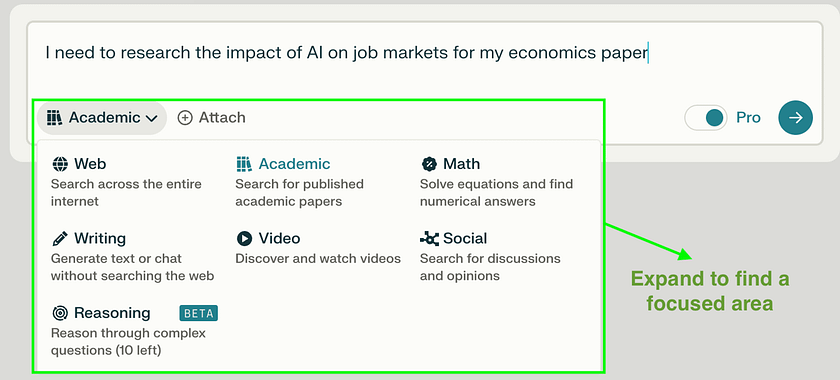Viewport: 840px width, 380px height.
Task: Open the Academic focus selector pill
Action: (102, 118)
